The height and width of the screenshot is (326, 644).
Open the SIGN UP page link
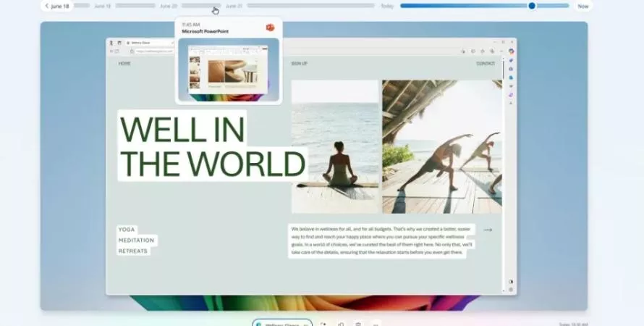coord(299,64)
